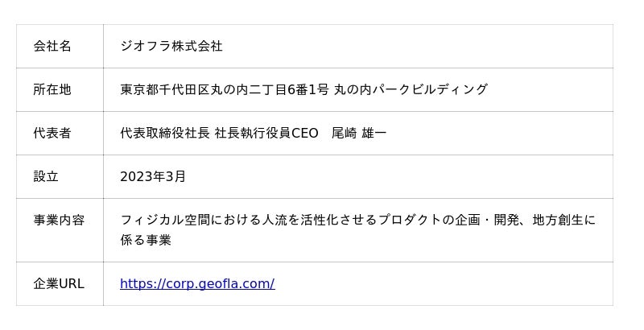The height and width of the screenshot is (330, 644).
Task: Click the 2023年3月 founding date
Action: (x=153, y=176)
